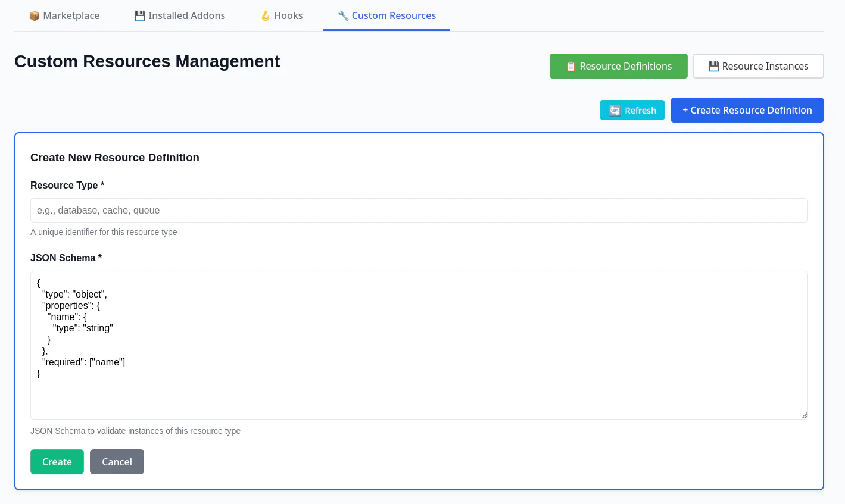The width and height of the screenshot is (845, 504).
Task: Cancel the new resource definition form
Action: 117,462
